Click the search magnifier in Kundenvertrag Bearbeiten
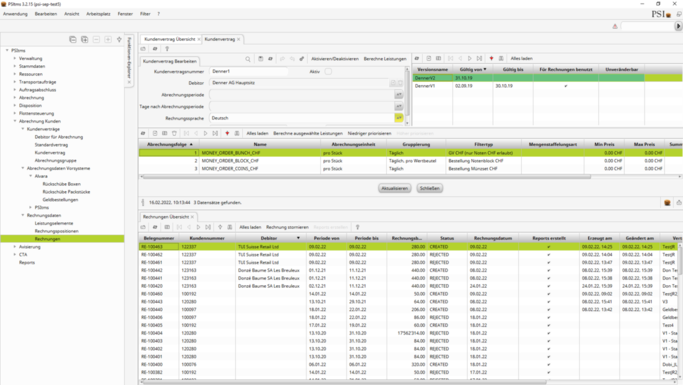683x385 pixels. point(248,59)
